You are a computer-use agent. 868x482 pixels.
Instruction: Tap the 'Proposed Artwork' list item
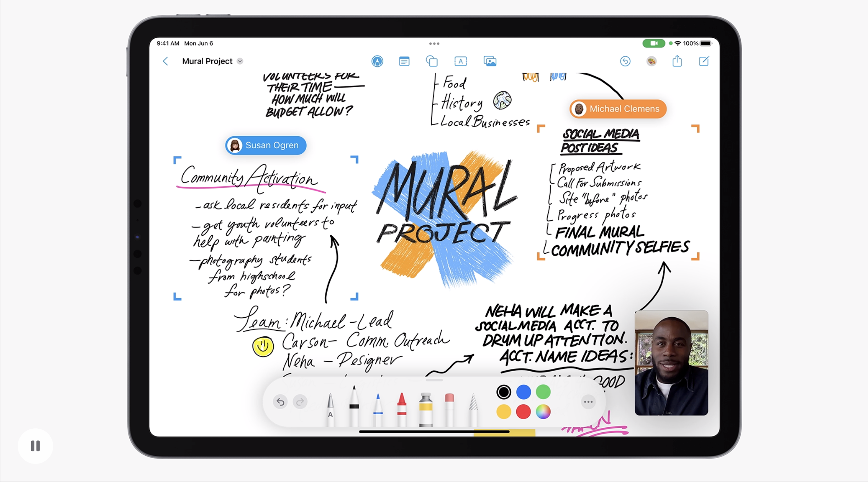click(x=599, y=167)
